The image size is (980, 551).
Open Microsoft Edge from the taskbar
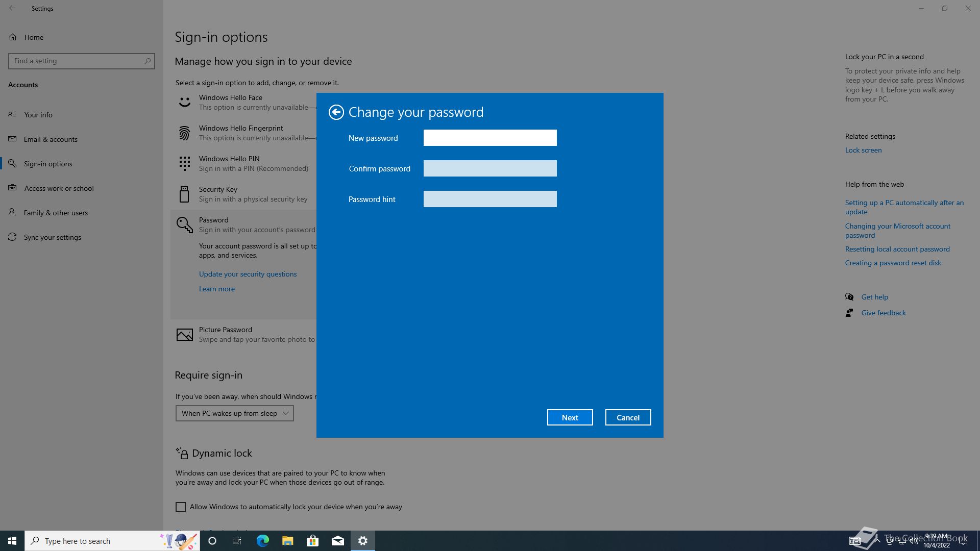(262, 541)
